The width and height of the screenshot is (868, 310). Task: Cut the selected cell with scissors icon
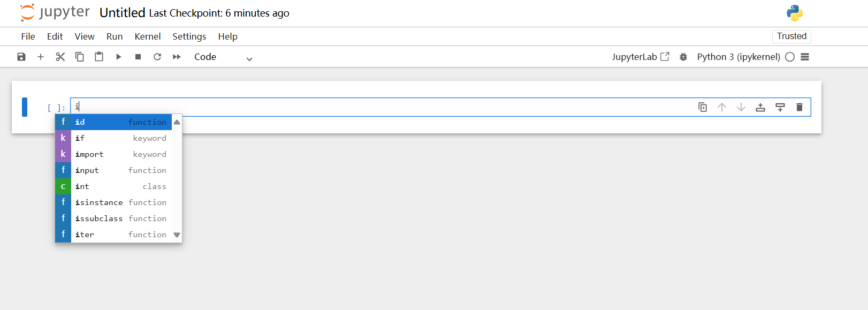(60, 57)
